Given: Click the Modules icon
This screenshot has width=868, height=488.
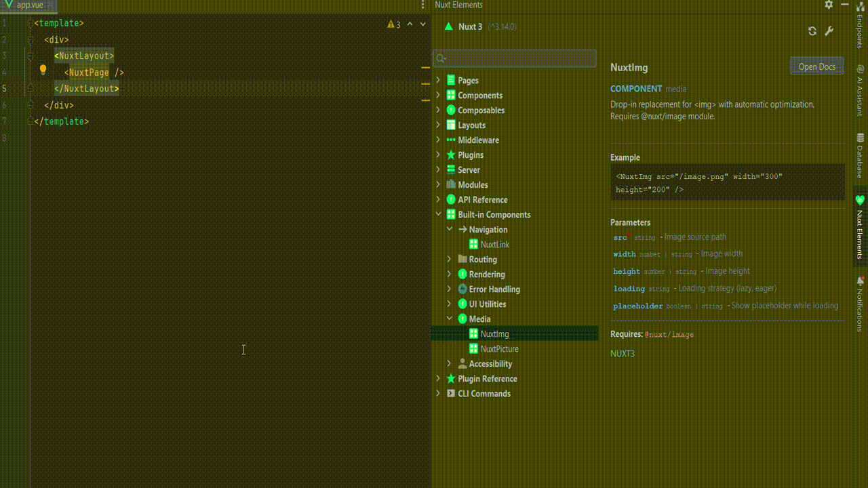Looking at the screenshot, I should 451,184.
